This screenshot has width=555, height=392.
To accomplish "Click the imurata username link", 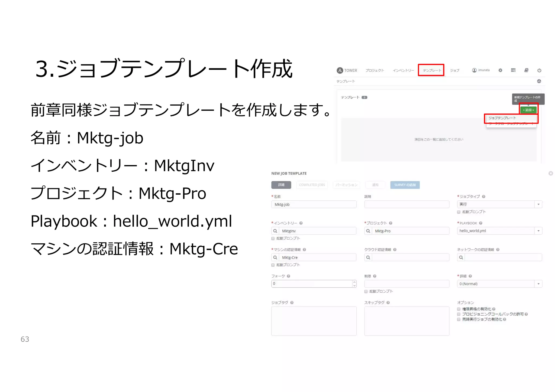I will pos(484,70).
